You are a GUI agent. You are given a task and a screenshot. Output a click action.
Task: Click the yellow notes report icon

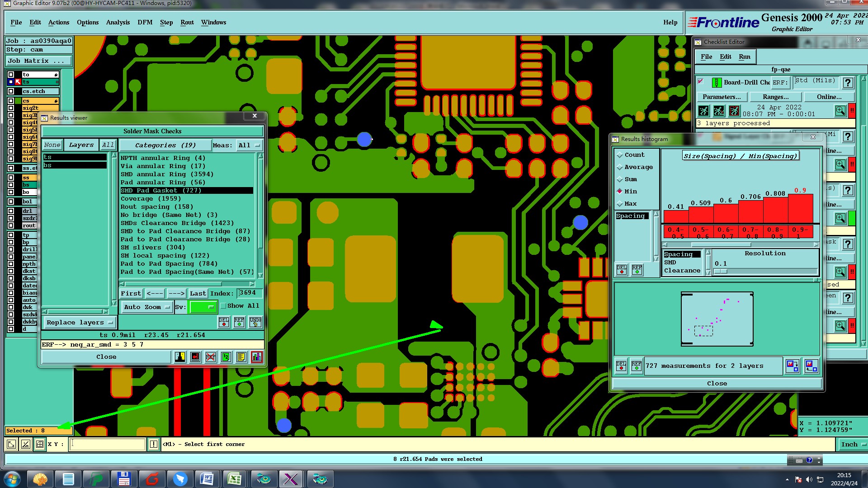241,357
